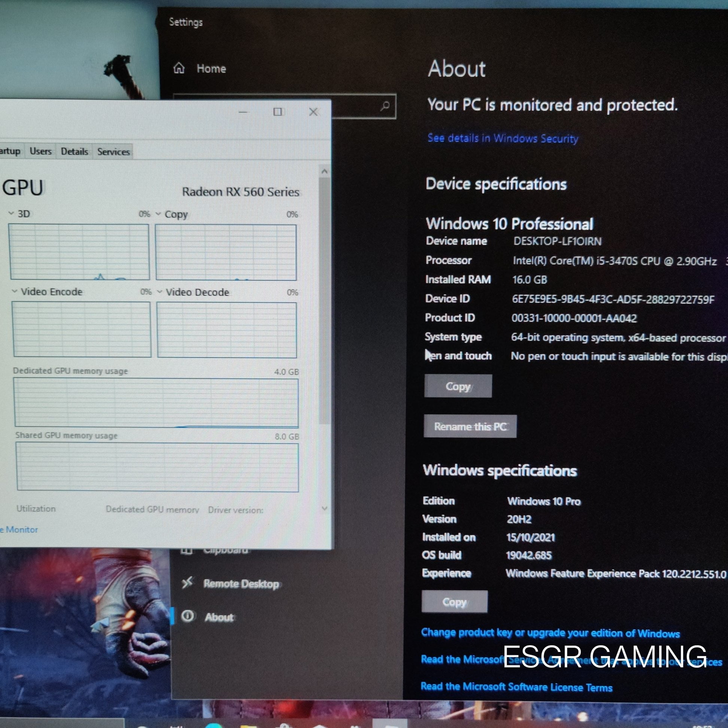Click the Radeon RX 560 Series label
The image size is (728, 728).
pyautogui.click(x=240, y=192)
